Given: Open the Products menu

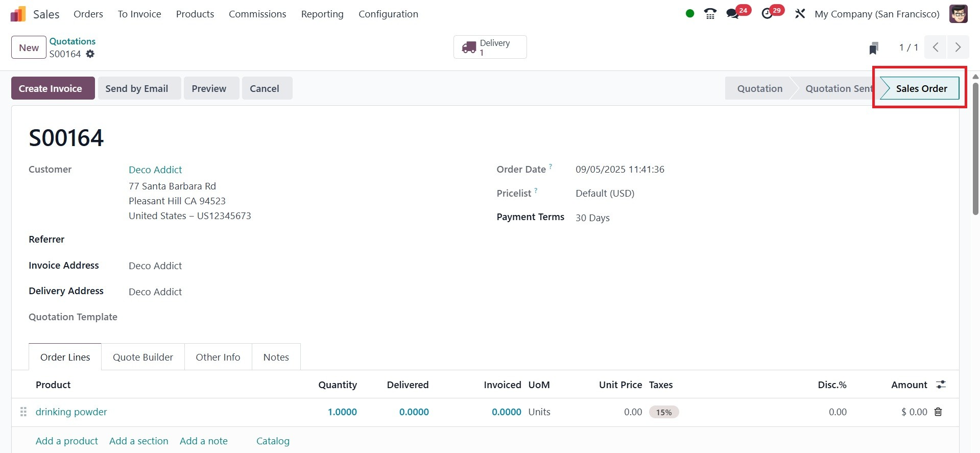Looking at the screenshot, I should tap(195, 14).
